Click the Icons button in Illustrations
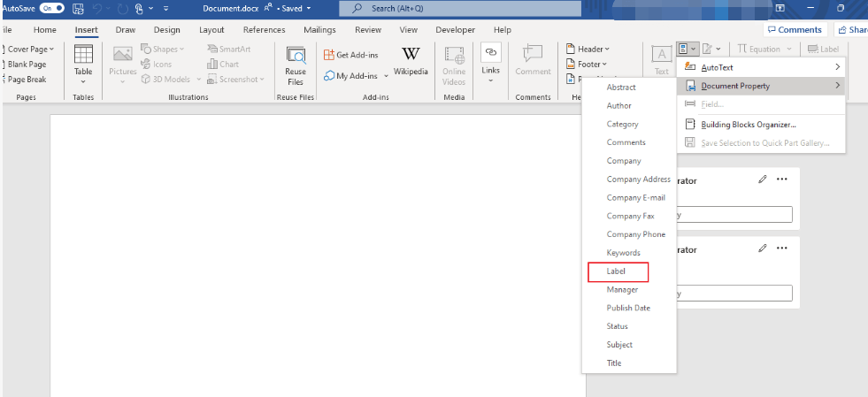This screenshot has width=868, height=397. point(156,65)
